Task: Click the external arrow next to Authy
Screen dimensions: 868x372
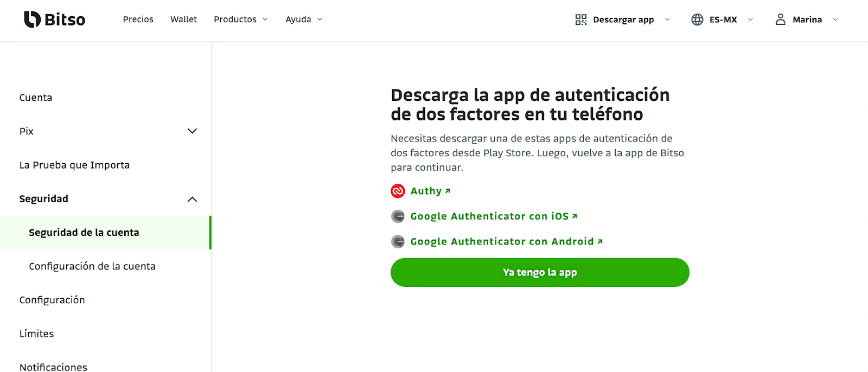Action: 448,191
